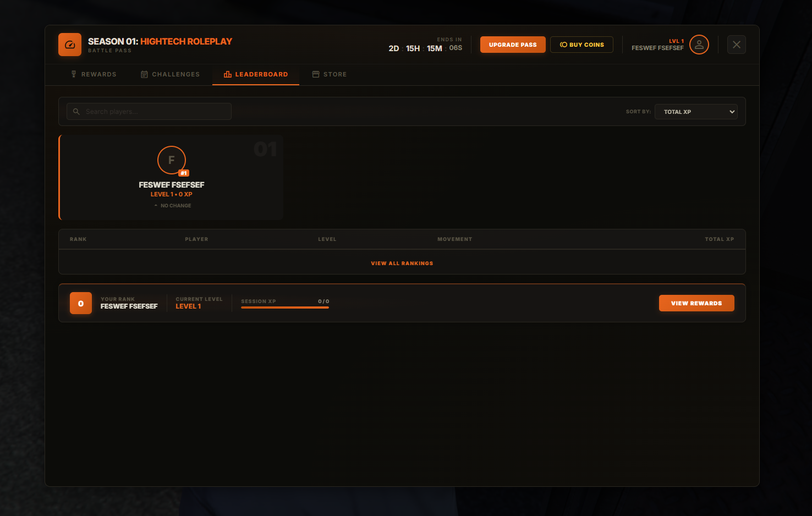Expand the Sort By Total XP dropdown
Image resolution: width=812 pixels, height=516 pixels.
click(x=696, y=112)
